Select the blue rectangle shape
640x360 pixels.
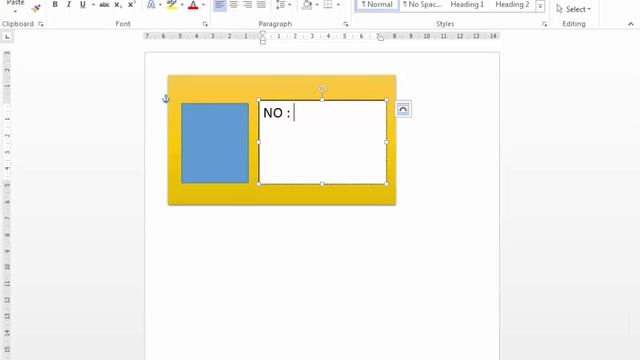click(x=215, y=143)
